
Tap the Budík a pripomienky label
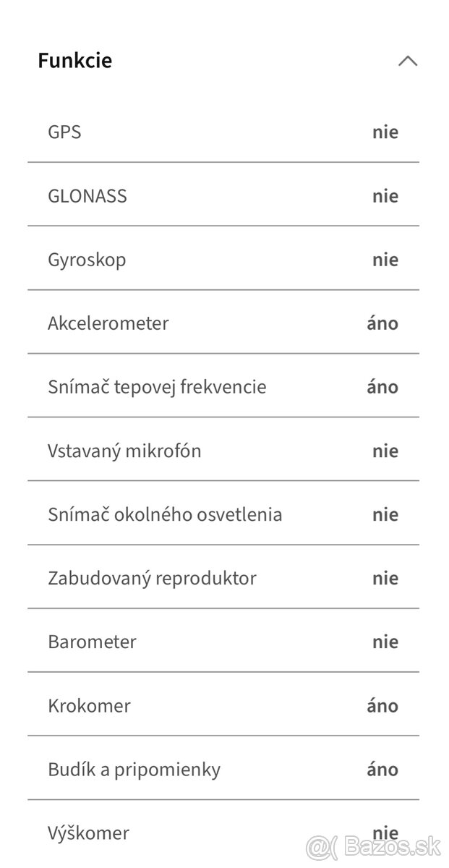pyautogui.click(x=134, y=769)
